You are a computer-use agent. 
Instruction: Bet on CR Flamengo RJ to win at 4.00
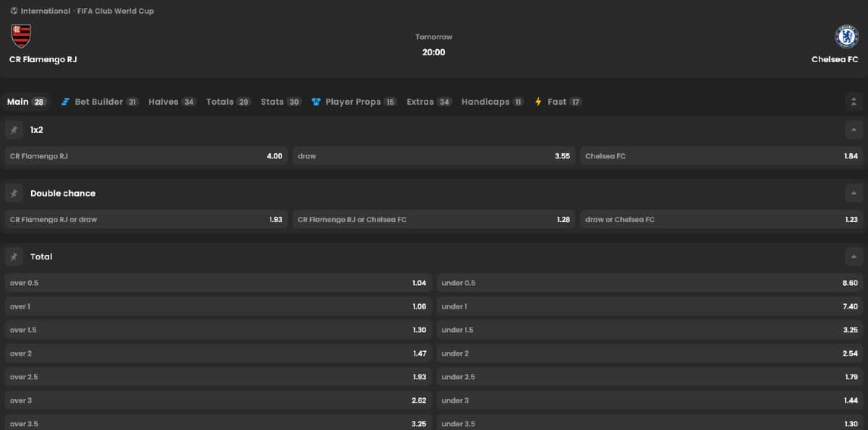coord(146,156)
